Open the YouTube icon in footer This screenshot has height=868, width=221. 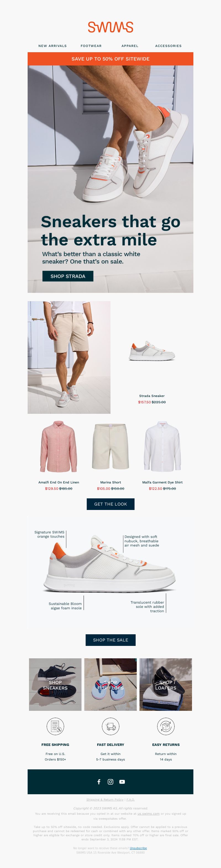pos(122,782)
